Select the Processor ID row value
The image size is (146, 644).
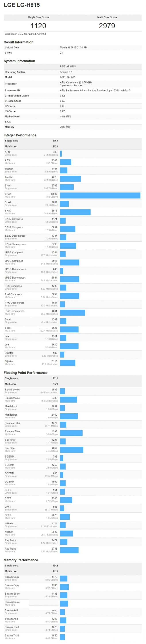pos(95,90)
